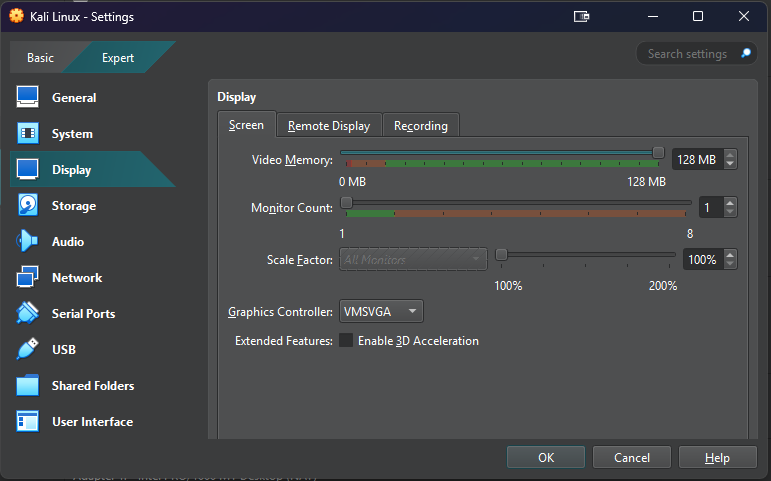This screenshot has height=481, width=771.
Task: Open the Recording tab
Action: point(421,125)
